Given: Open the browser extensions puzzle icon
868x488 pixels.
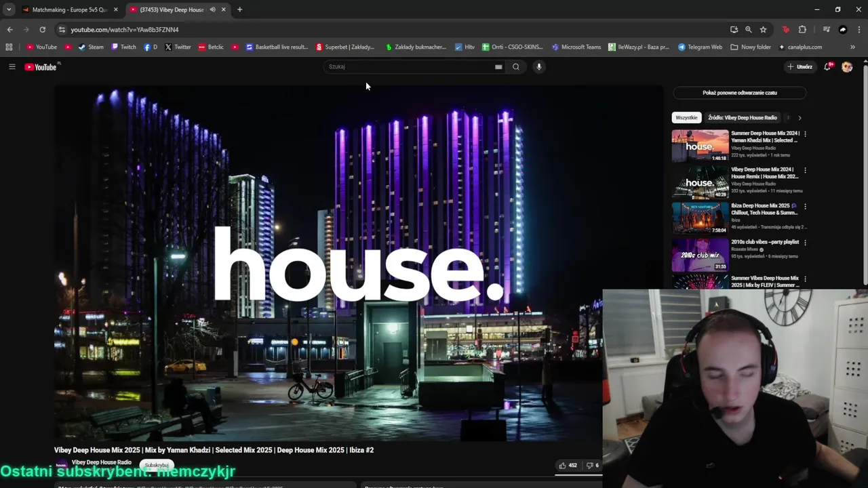Looking at the screenshot, I should tap(802, 30).
